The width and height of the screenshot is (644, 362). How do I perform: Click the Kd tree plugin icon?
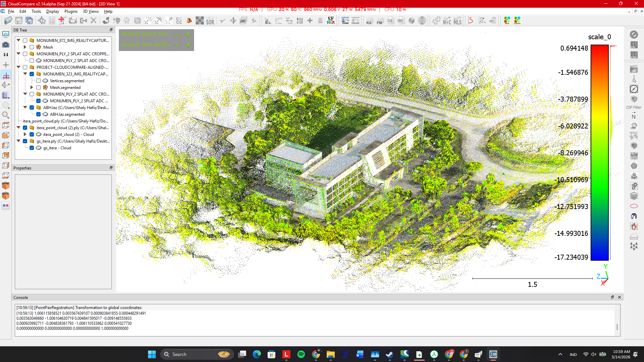(x=369, y=21)
